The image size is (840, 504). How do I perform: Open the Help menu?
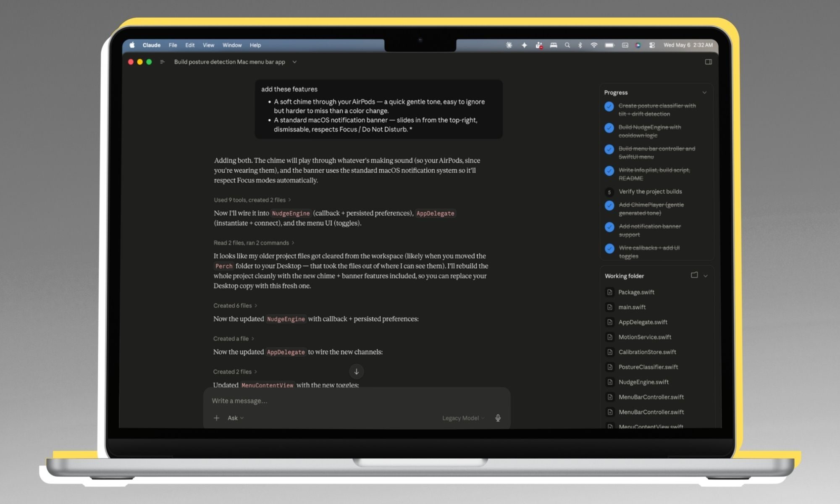pyautogui.click(x=255, y=45)
